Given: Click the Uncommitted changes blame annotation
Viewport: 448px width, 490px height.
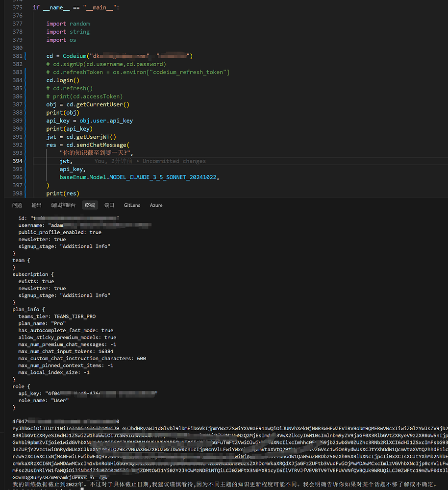Looking at the screenshot, I should click(174, 161).
